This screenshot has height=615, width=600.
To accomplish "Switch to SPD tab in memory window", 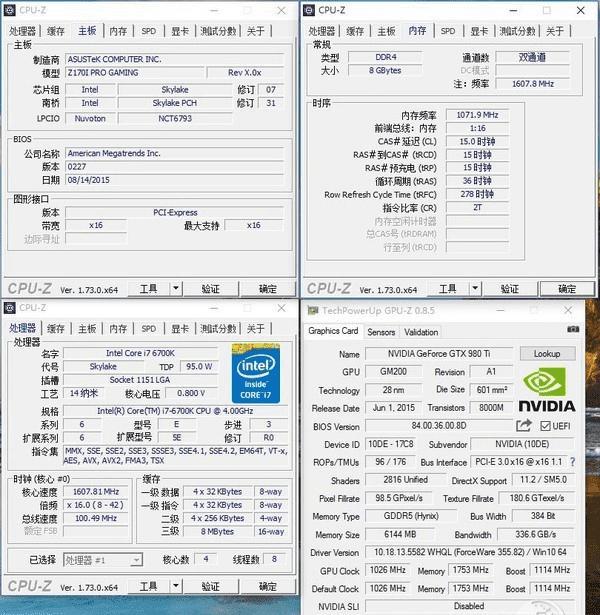I will (448, 31).
